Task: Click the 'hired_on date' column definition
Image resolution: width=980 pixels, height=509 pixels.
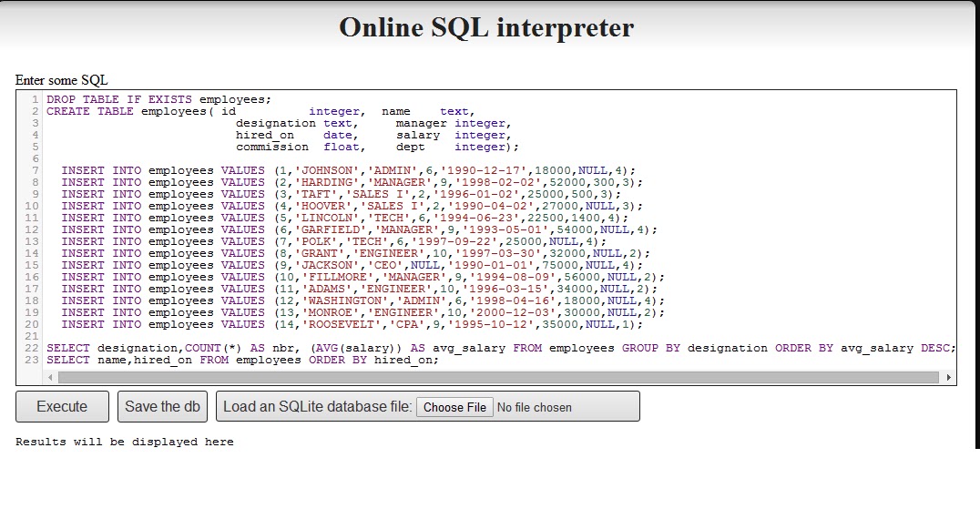Action: pos(297,135)
